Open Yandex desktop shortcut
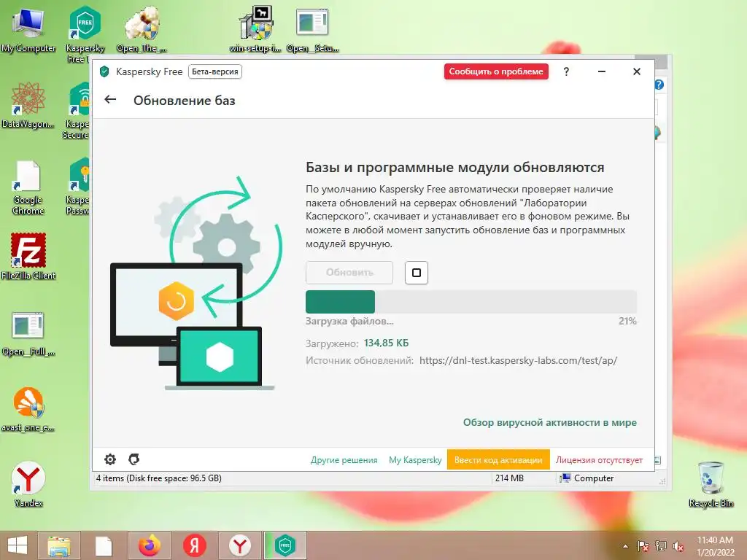This screenshot has height=560, width=747. [28, 484]
